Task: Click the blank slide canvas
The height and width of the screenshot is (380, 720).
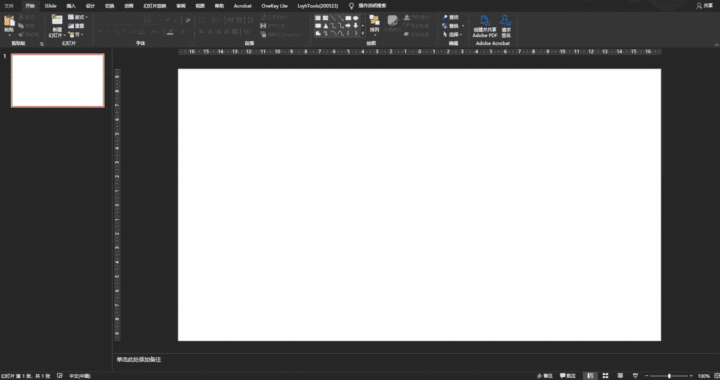Action: click(x=419, y=205)
